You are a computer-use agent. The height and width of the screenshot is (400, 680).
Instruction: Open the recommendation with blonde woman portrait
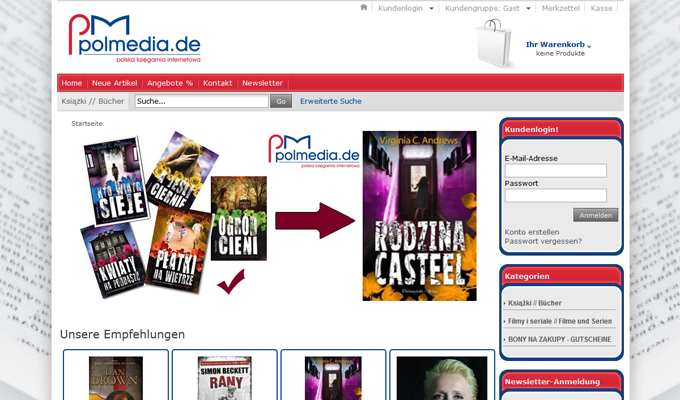pyautogui.click(x=442, y=378)
